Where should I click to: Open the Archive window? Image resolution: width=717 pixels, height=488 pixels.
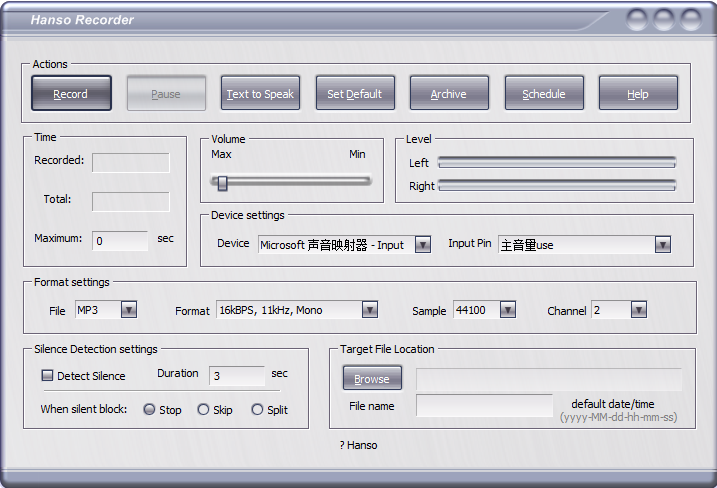tap(449, 93)
